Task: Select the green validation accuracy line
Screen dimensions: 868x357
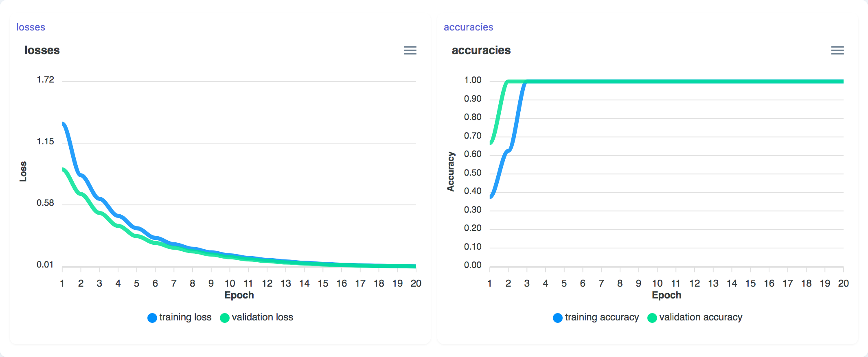Action: (692, 81)
